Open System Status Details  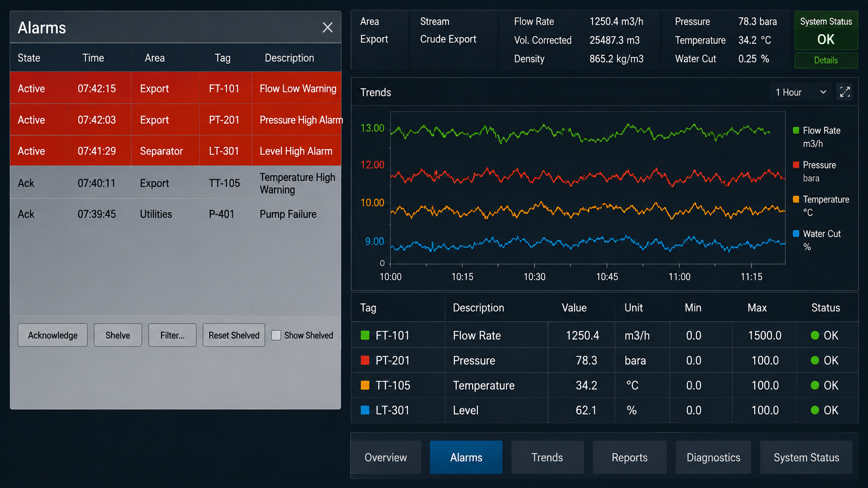(x=826, y=60)
